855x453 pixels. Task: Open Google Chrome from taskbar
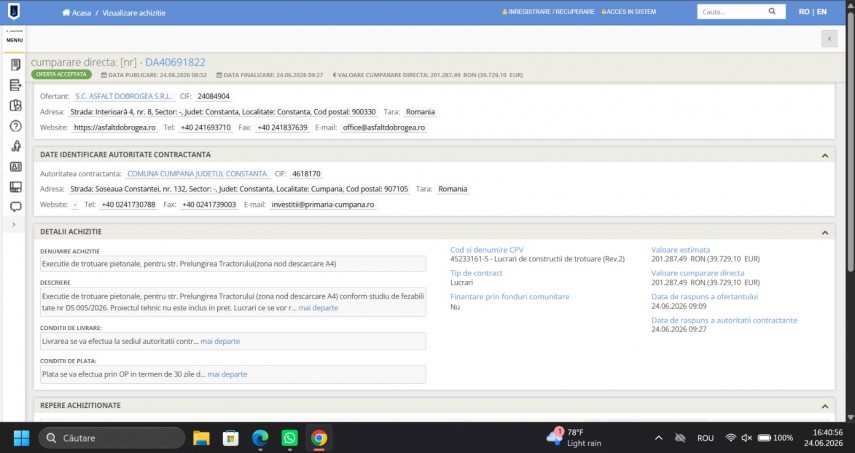(x=319, y=438)
